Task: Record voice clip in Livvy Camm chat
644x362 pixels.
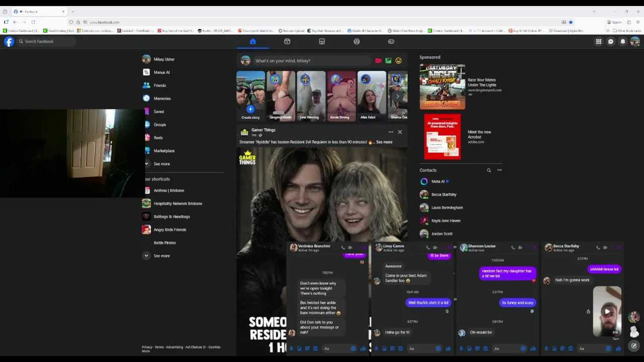Action: coord(376,348)
